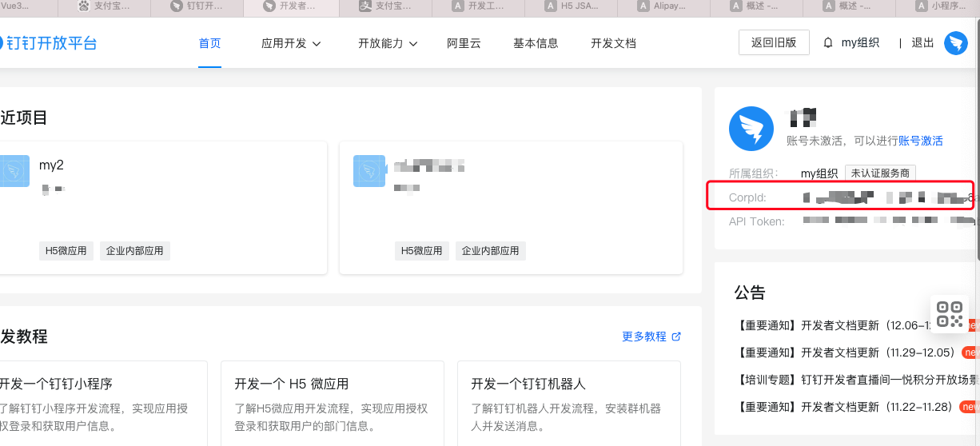Click the external-link icon beside 更多教程
The width and height of the screenshot is (980, 446).
[676, 336]
